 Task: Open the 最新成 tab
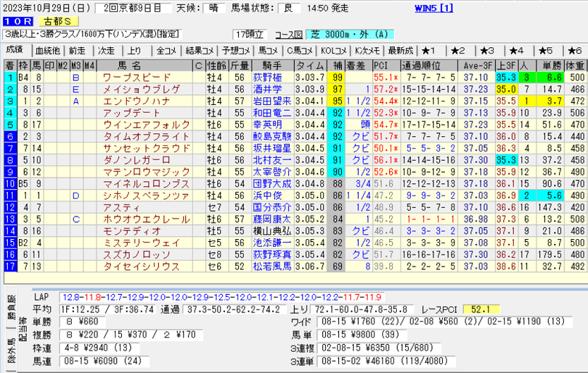[x=400, y=51]
